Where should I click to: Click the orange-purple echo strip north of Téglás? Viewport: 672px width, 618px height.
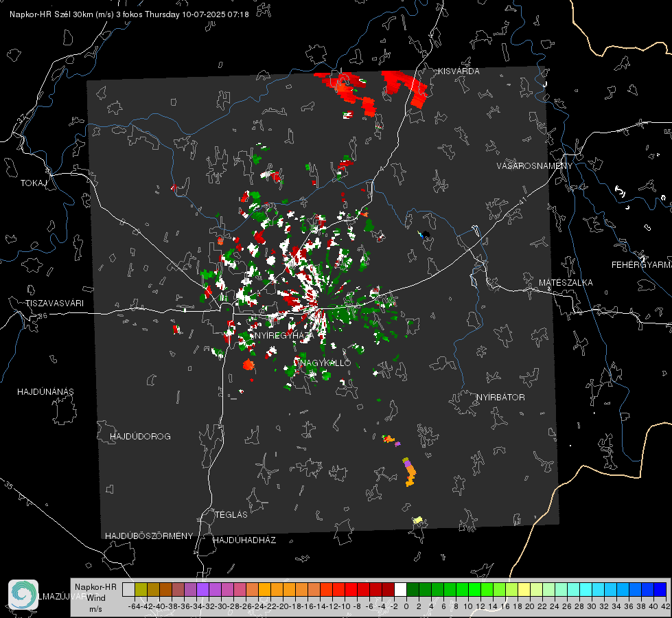(410, 472)
